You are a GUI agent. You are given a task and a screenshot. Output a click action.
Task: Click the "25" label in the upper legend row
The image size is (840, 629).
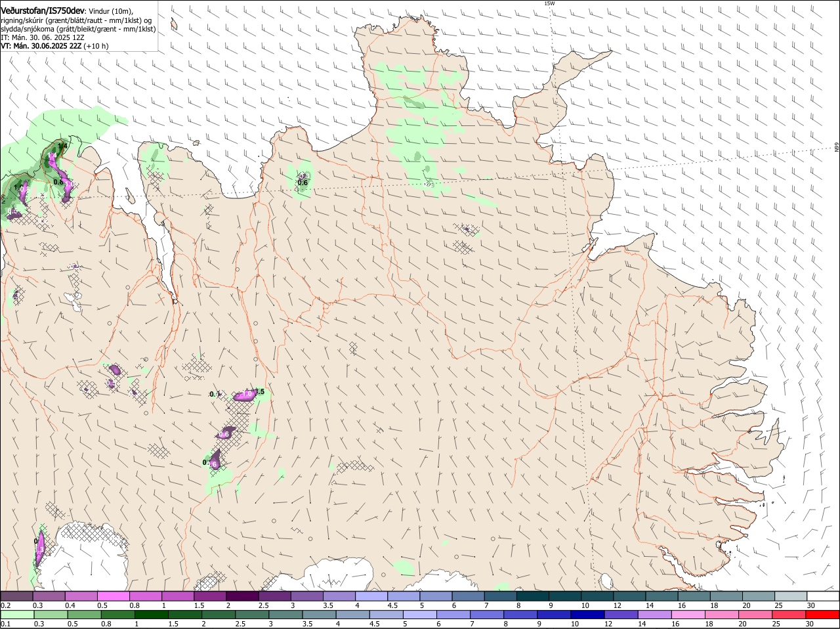point(779,605)
